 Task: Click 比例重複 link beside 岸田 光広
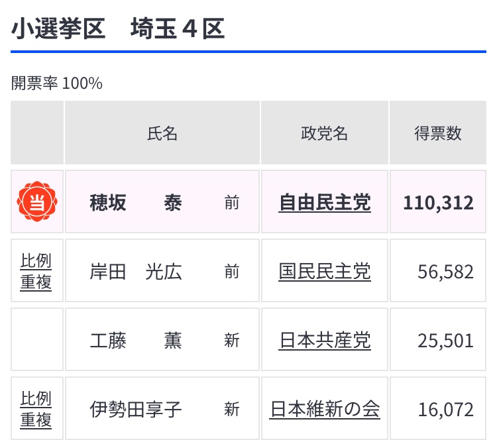[36, 271]
